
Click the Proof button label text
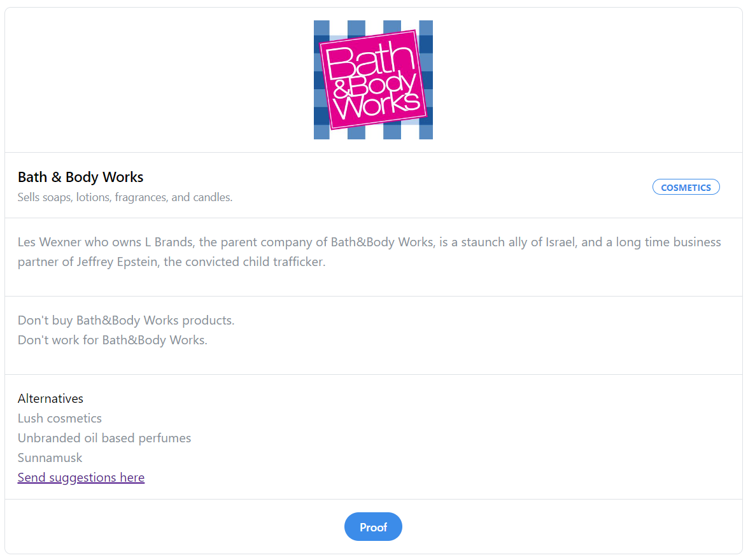[373, 527]
